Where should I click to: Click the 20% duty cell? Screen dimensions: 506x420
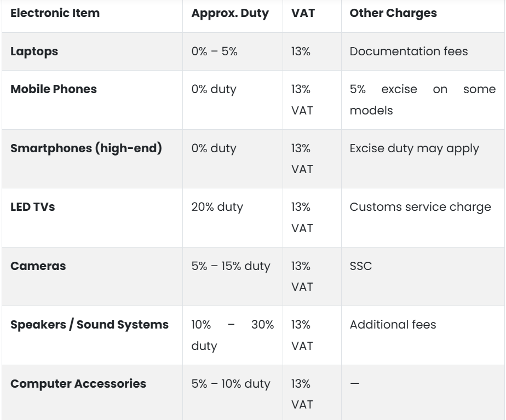[217, 208]
